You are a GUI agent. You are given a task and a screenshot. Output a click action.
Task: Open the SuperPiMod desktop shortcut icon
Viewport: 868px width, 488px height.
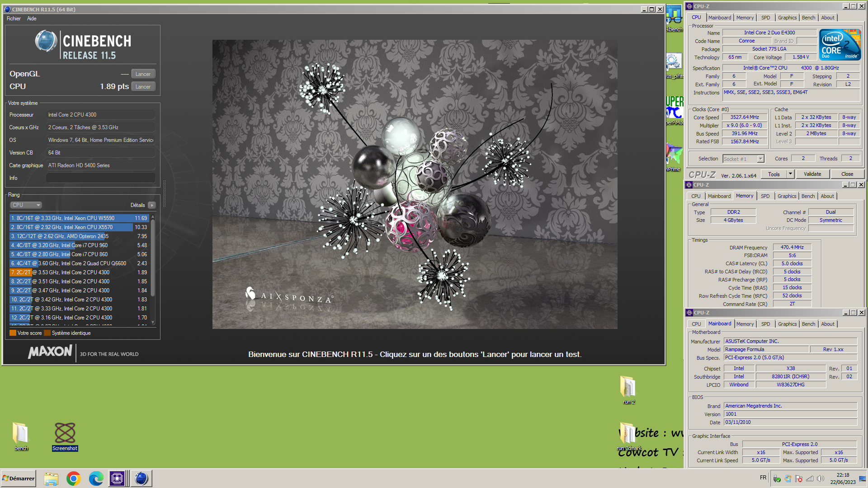(x=674, y=110)
